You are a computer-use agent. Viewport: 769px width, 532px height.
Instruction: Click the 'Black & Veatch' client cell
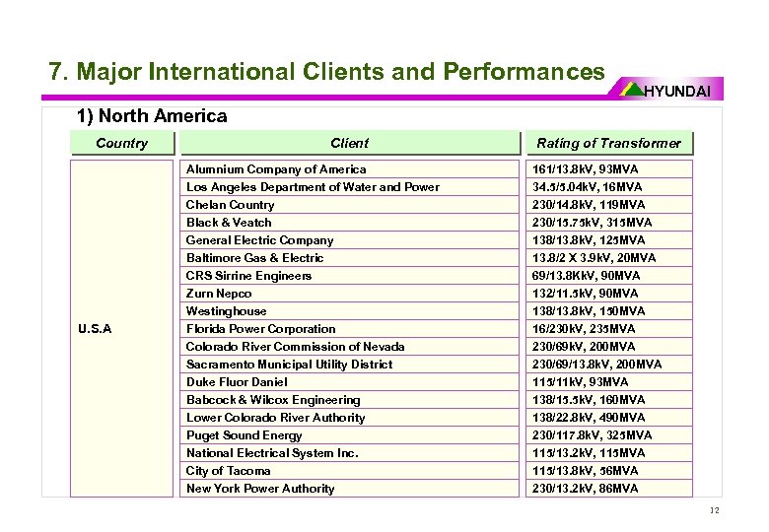click(349, 222)
